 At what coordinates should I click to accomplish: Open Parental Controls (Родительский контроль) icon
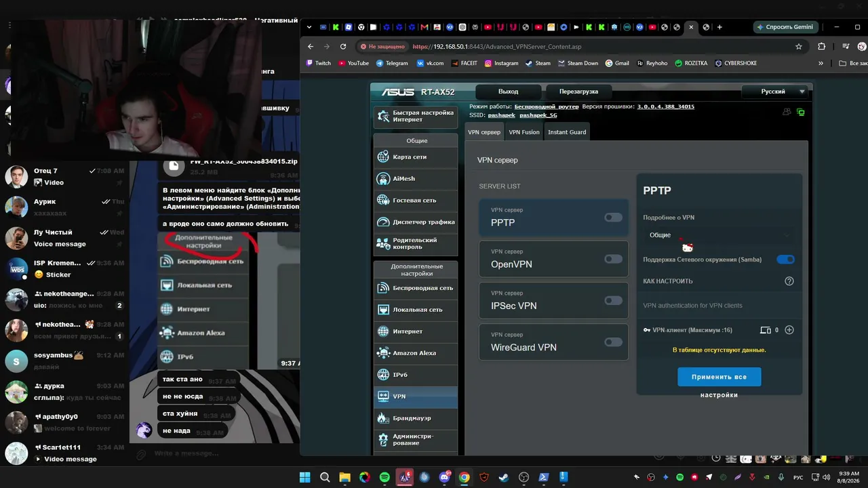point(382,244)
